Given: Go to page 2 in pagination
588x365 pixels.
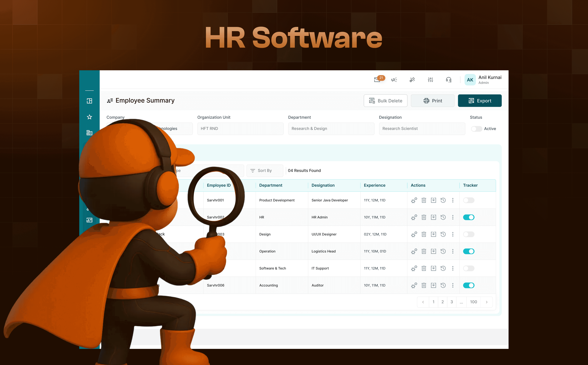Looking at the screenshot, I should point(443,302).
